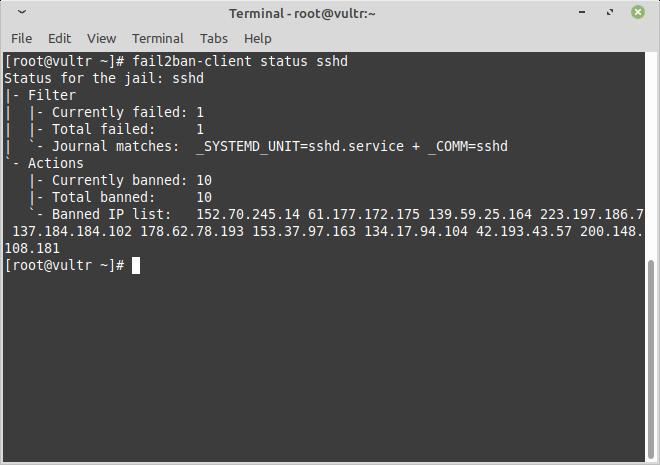This screenshot has width=660, height=465.
Task: Open window menu chevron in title bar
Action: [22, 12]
